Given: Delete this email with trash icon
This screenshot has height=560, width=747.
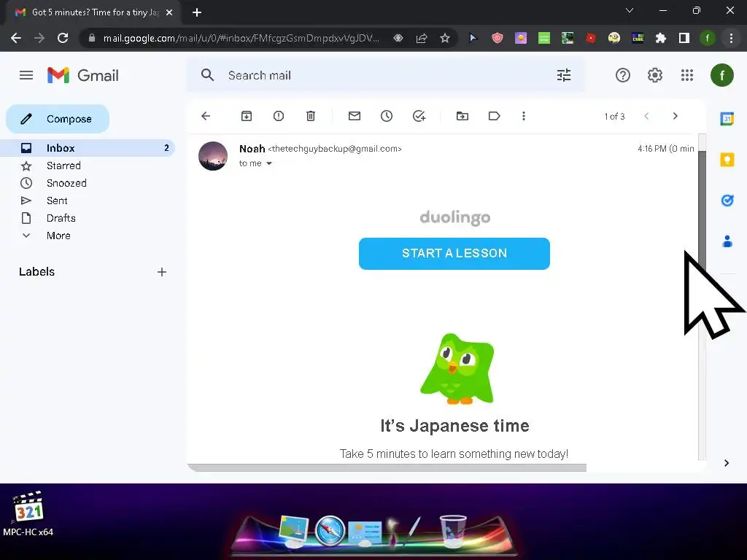Looking at the screenshot, I should [x=311, y=116].
